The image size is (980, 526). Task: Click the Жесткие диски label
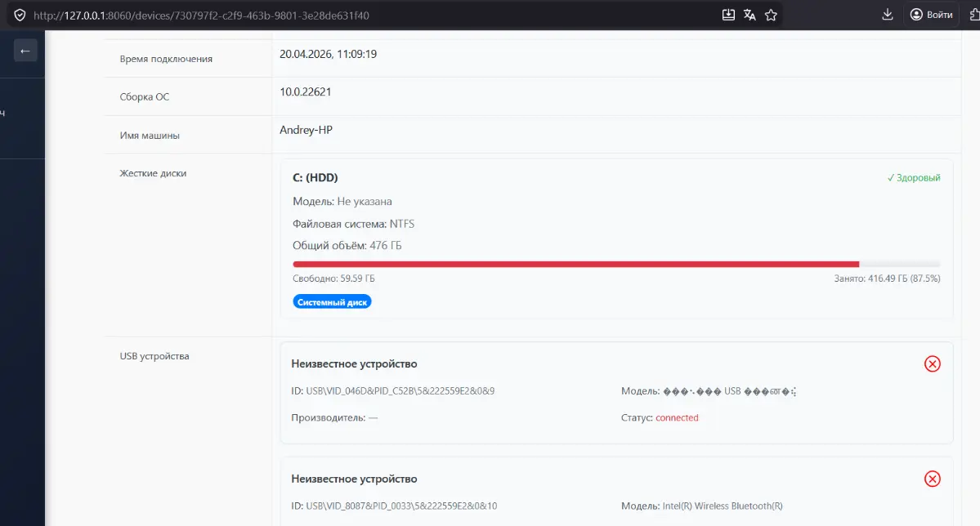click(x=153, y=173)
